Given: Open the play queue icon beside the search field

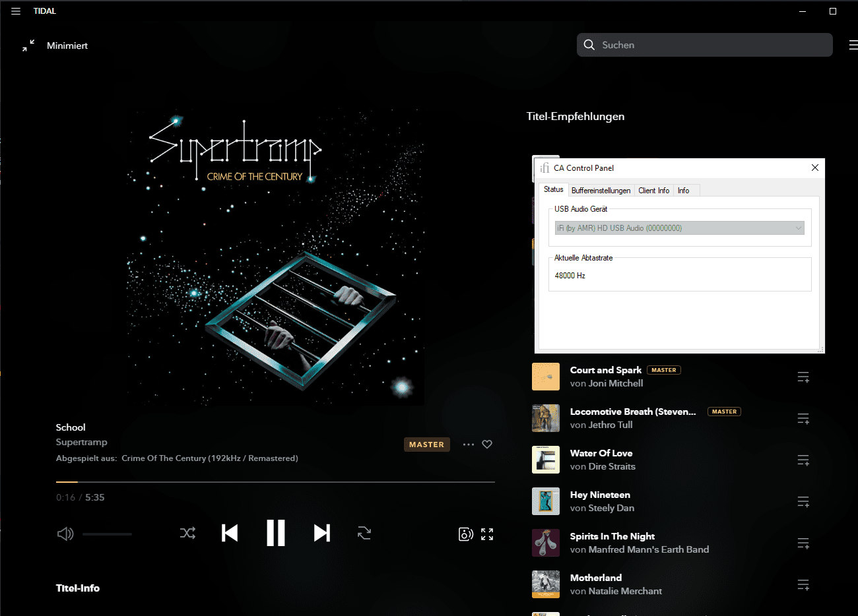Looking at the screenshot, I should [x=853, y=45].
